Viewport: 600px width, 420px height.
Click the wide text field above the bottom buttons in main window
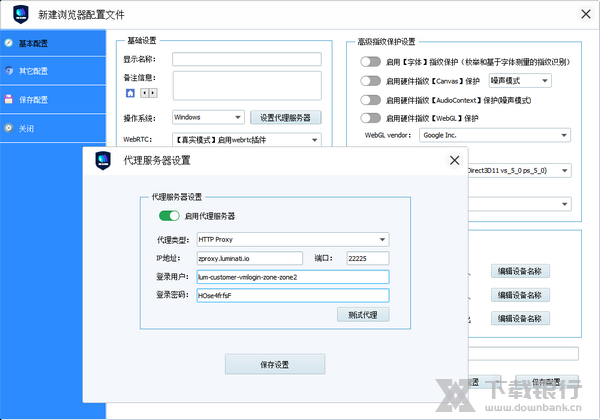coord(523,353)
